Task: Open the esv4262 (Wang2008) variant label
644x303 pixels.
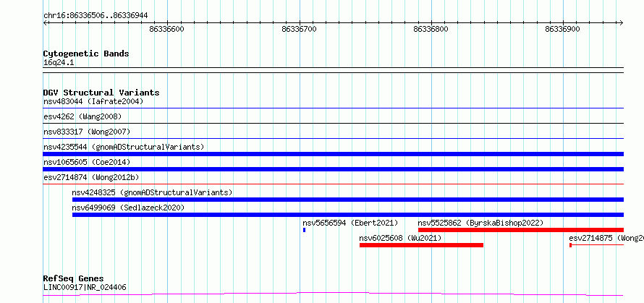Action: [82, 116]
